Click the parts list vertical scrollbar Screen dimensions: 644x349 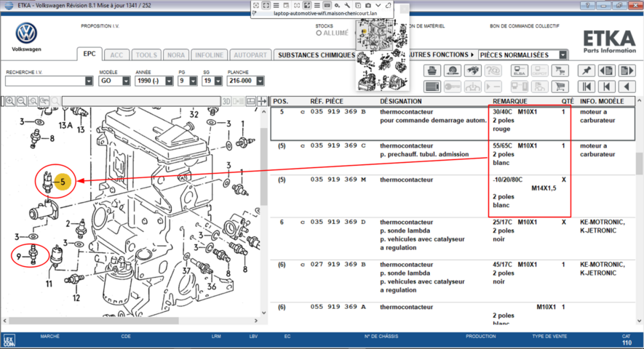tap(639, 164)
